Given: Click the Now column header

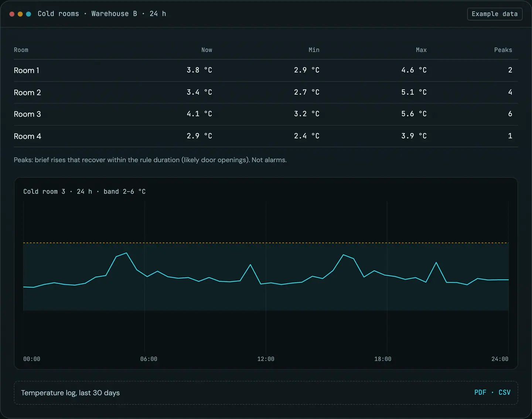Looking at the screenshot, I should tap(207, 50).
